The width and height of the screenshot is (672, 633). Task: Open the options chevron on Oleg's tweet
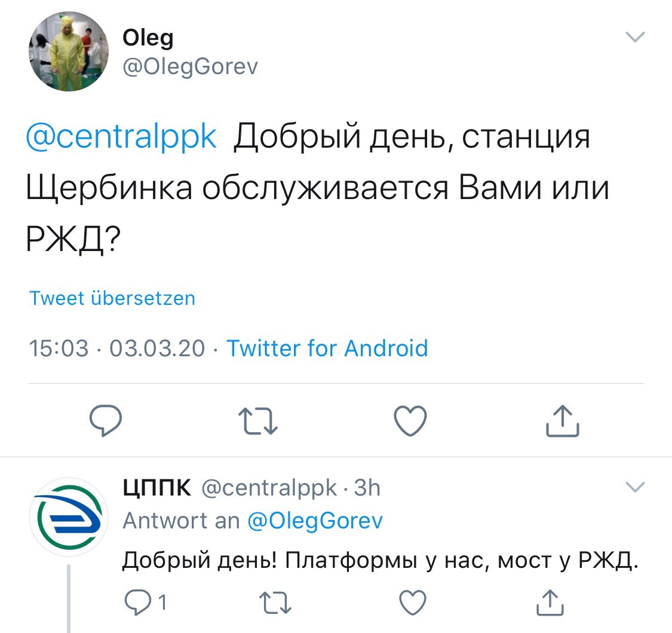(634, 37)
